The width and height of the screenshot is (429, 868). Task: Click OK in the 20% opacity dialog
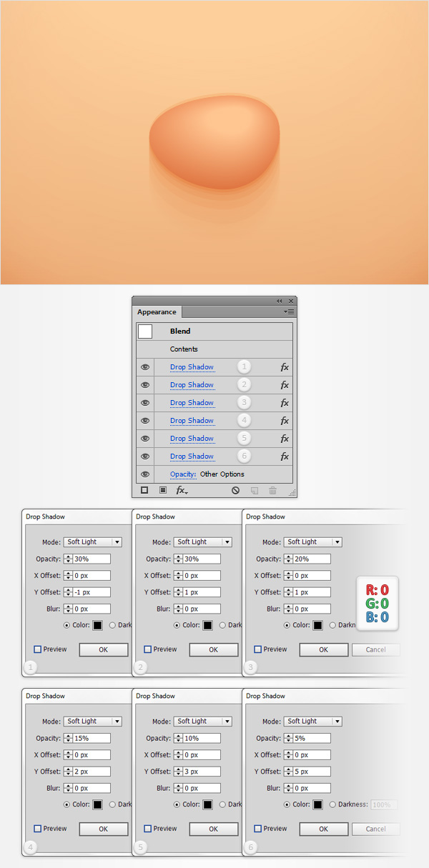pos(323,650)
